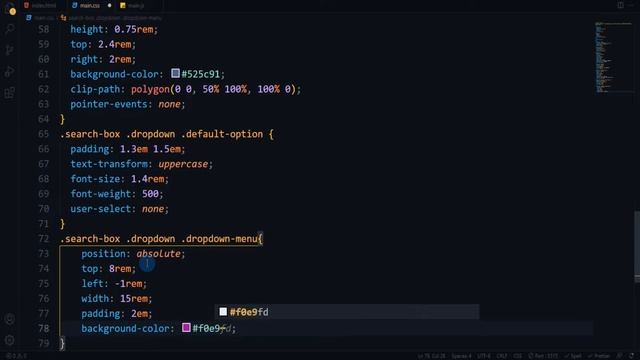Click the split editor icon
Screen dimensions: 640x360
click(x=620, y=5)
